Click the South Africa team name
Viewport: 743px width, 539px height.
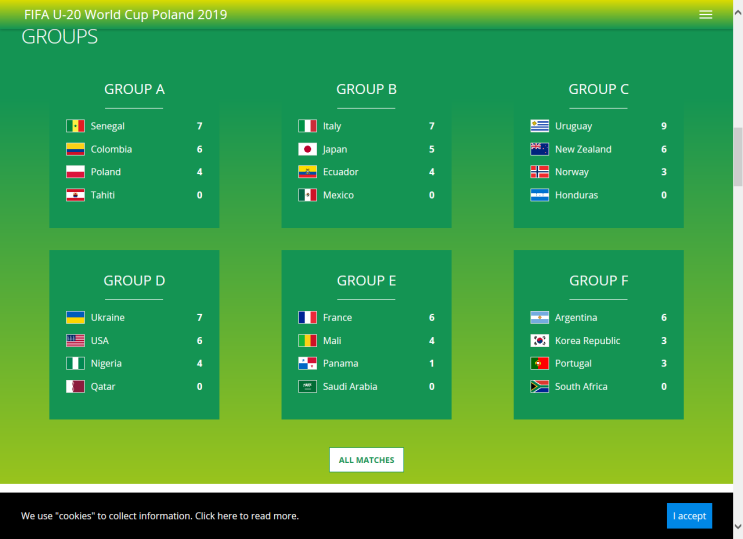581,387
